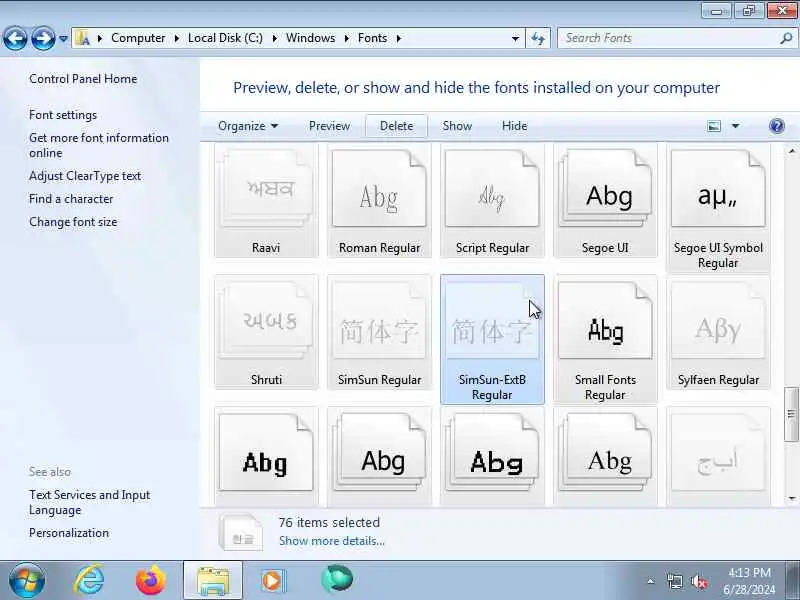Launch Firefox from taskbar
This screenshot has width=800, height=600.
151,581
